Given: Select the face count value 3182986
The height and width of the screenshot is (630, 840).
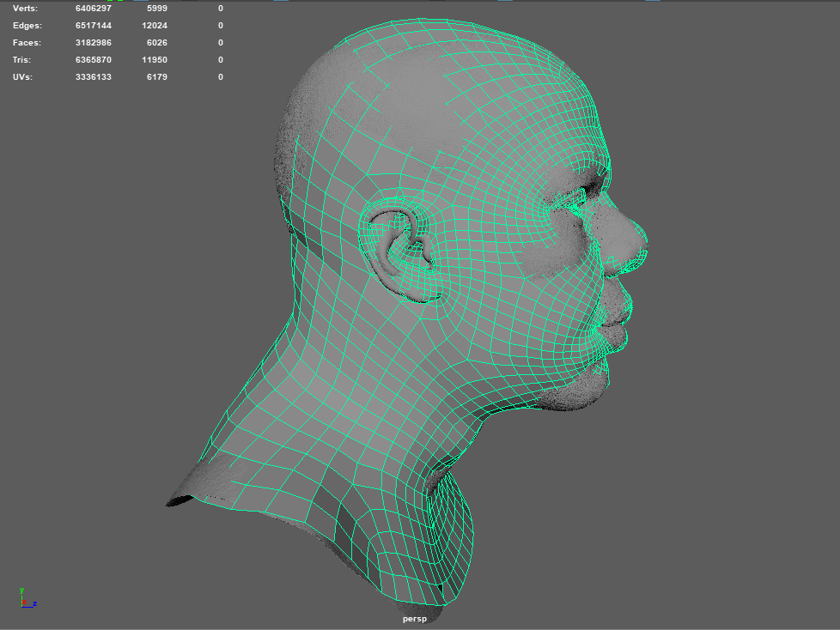Looking at the screenshot, I should click(x=94, y=43).
